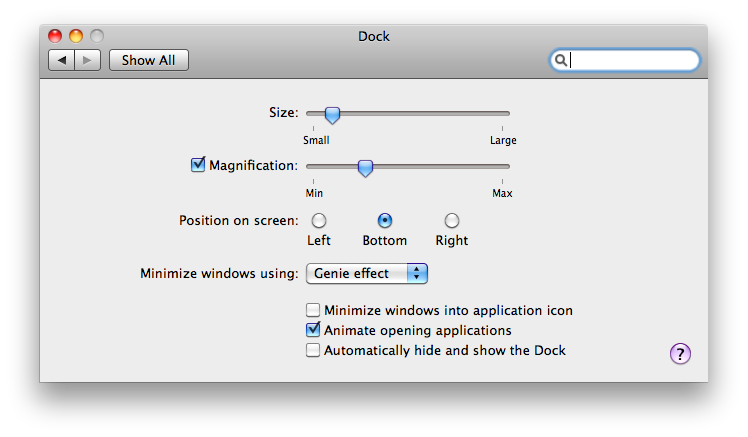
Task: Select Bottom dock position
Action: coord(385,220)
